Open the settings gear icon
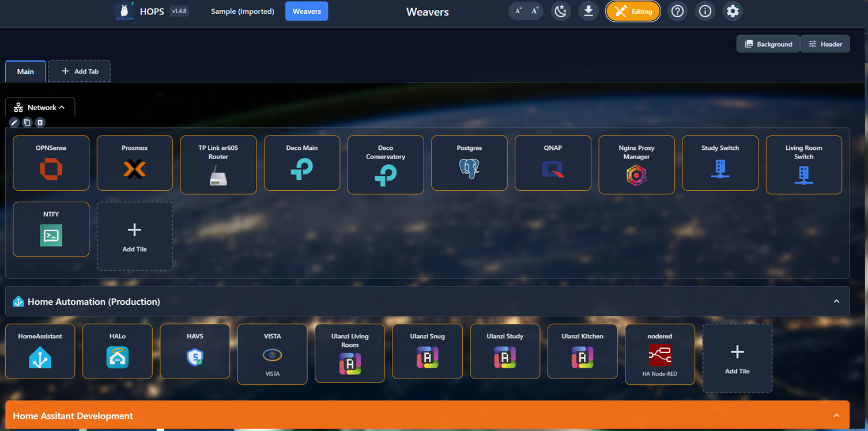This screenshot has width=868, height=431. click(733, 11)
